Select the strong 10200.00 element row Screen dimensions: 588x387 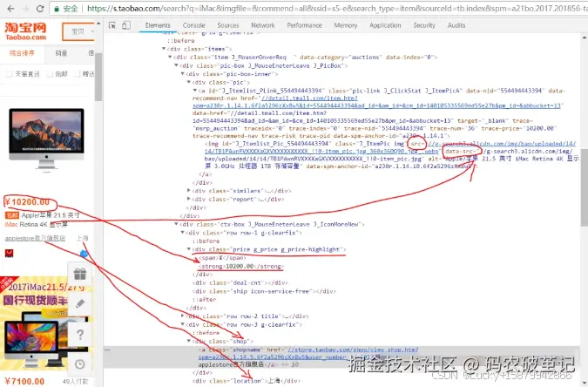(x=241, y=266)
